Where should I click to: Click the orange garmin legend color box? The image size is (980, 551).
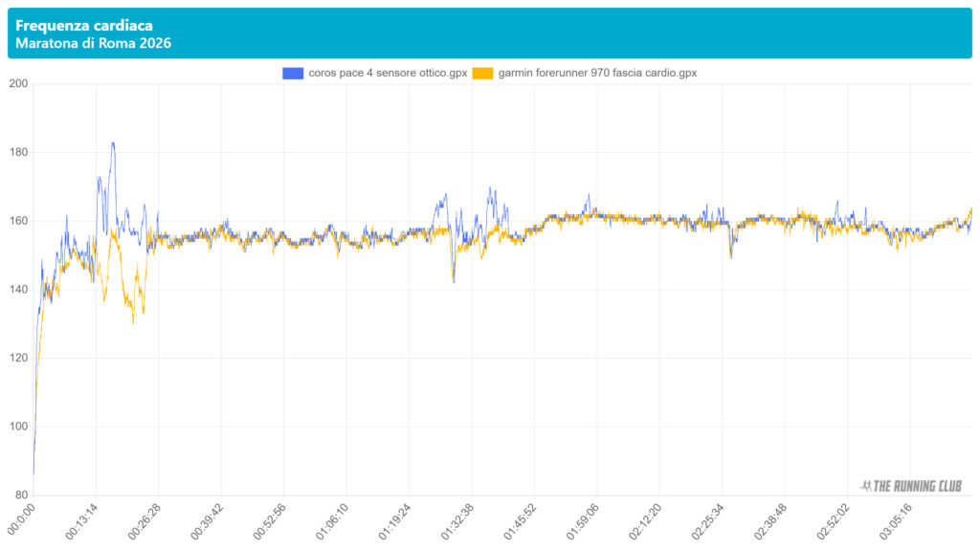(x=486, y=73)
